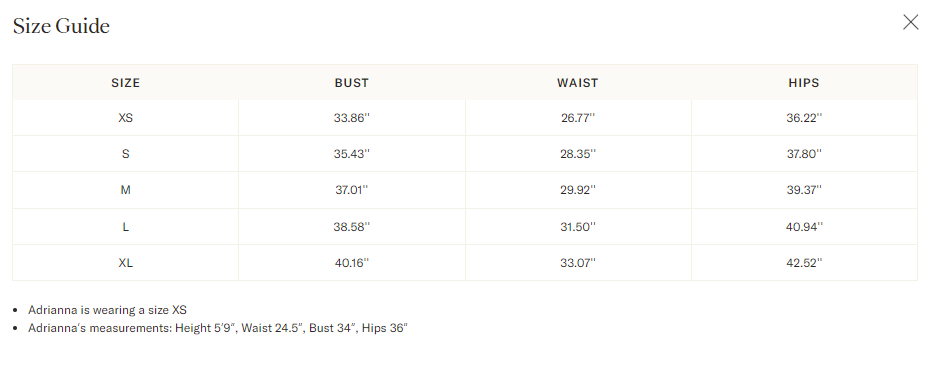Click the S size row label
The height and width of the screenshot is (372, 936).
coord(125,154)
